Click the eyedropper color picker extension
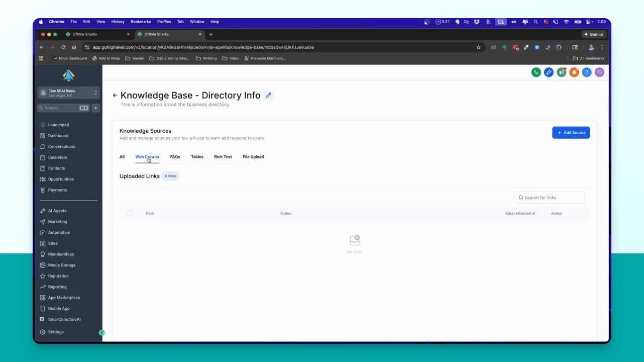 pos(526,47)
